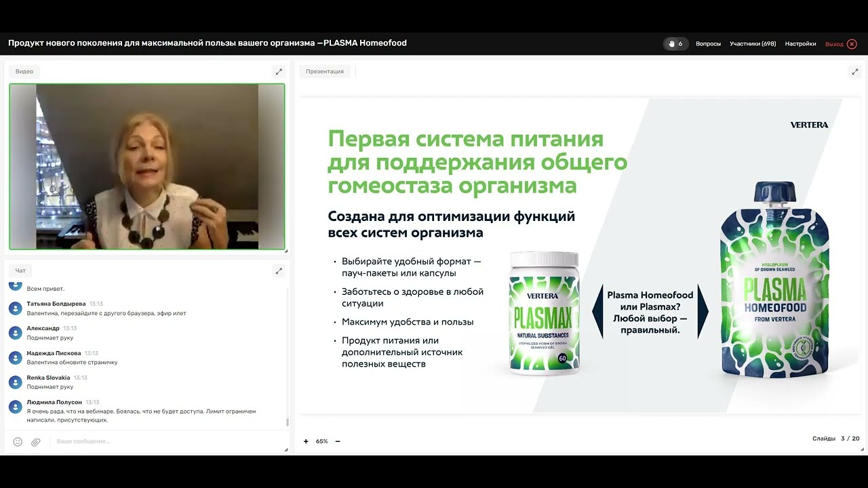This screenshot has width=868, height=488.
Task: Click the Слайды 3 / 20 counter
Action: (x=836, y=439)
